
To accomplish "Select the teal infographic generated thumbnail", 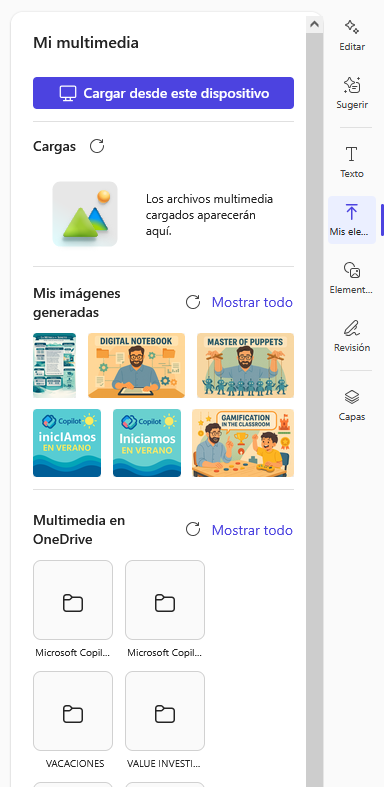I will (54, 365).
